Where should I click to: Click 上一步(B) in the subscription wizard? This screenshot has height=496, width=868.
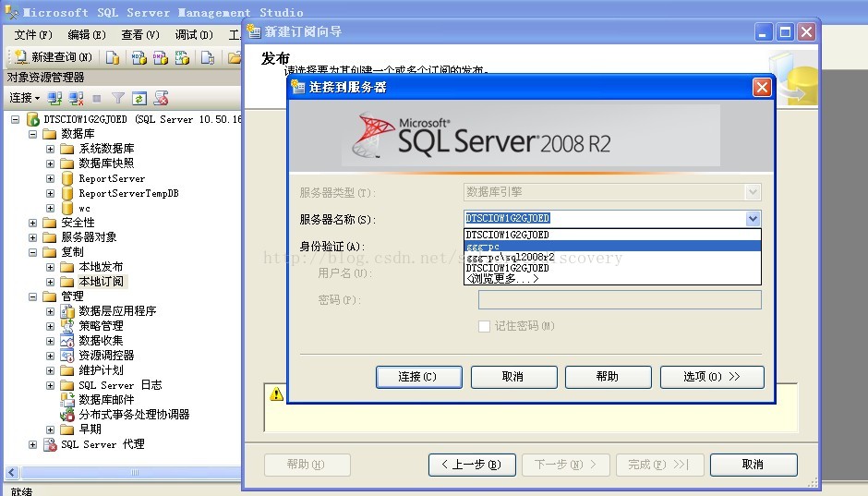[472, 465]
